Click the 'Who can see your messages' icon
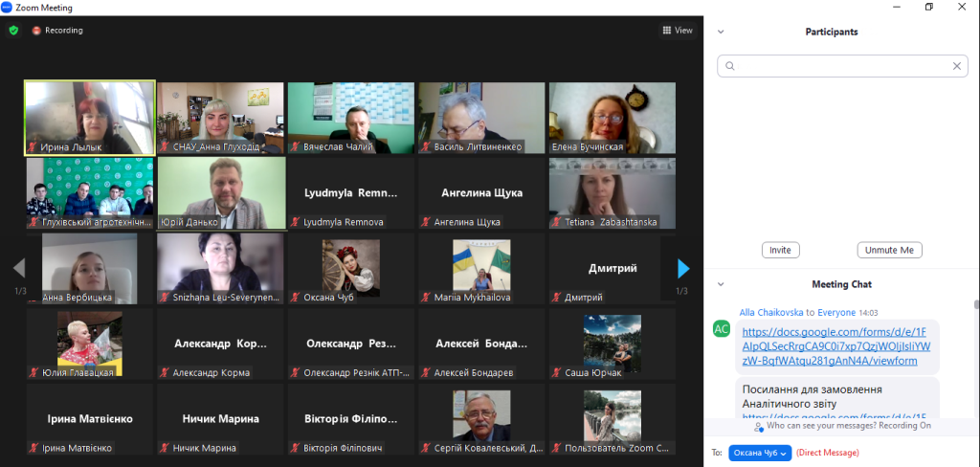980x467 pixels. [758, 426]
